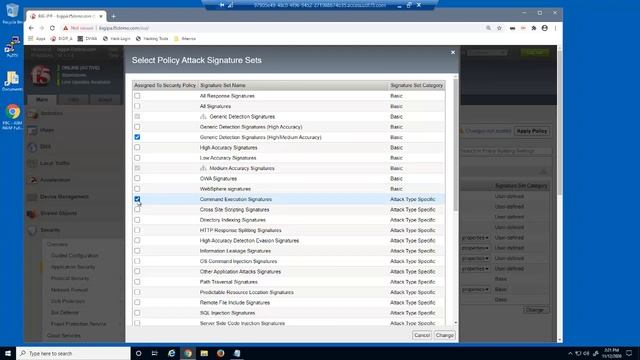This screenshot has height=360, width=640.
Task: Open Internet Explorer from taskbar
Action: coord(171,353)
